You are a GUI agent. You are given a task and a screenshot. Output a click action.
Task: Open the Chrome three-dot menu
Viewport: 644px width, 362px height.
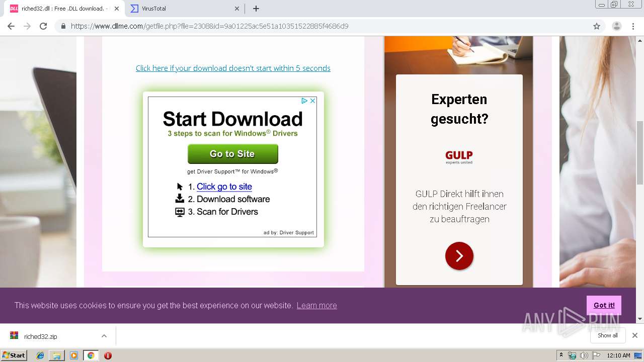pyautogui.click(x=633, y=26)
